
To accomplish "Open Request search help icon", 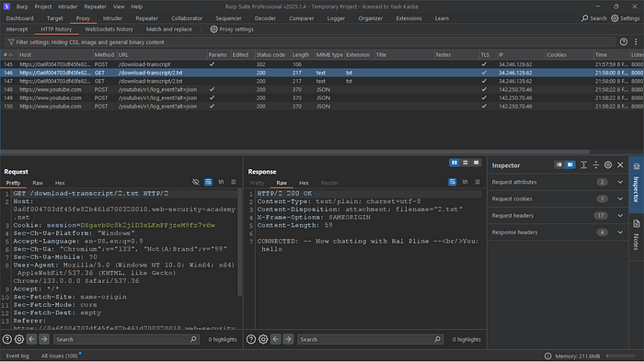I will [7, 339].
